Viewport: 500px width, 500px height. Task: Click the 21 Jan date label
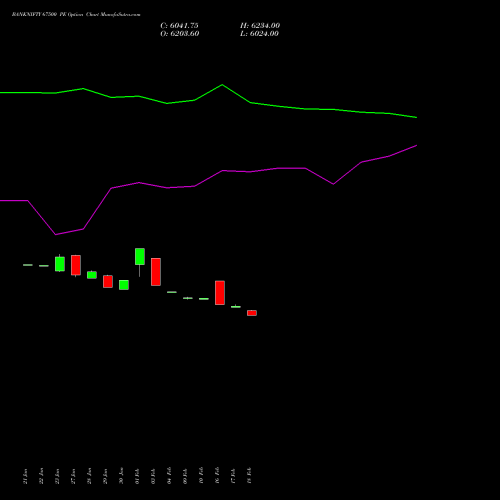tap(25, 476)
